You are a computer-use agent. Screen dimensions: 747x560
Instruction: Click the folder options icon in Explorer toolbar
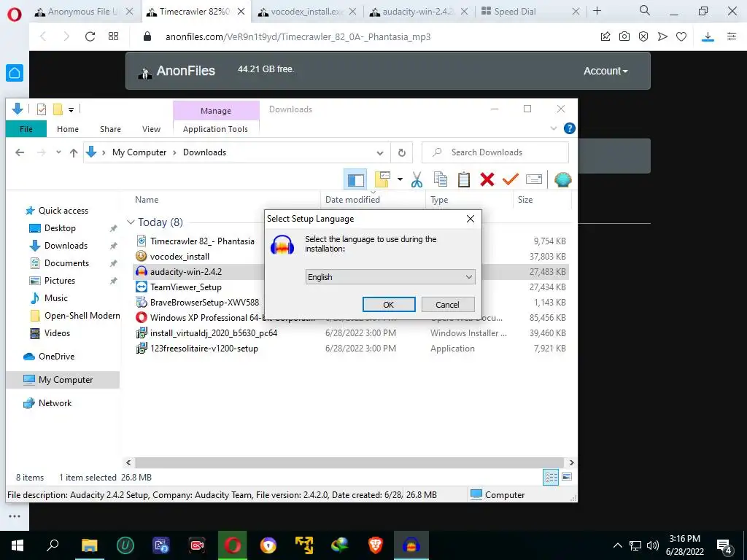[x=382, y=179]
